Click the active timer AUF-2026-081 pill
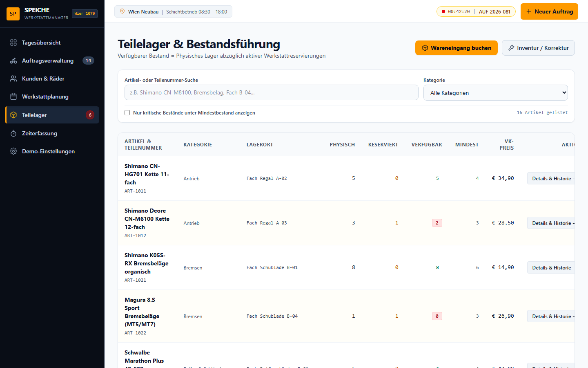 coord(476,11)
